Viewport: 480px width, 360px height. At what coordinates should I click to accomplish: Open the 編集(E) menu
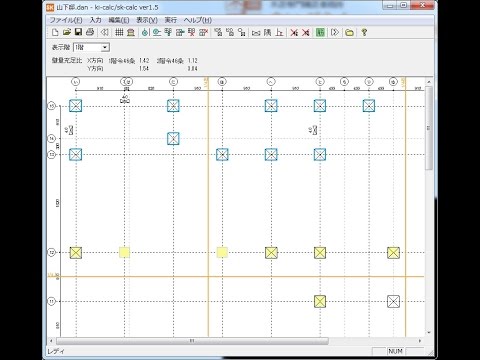pyautogui.click(x=119, y=20)
